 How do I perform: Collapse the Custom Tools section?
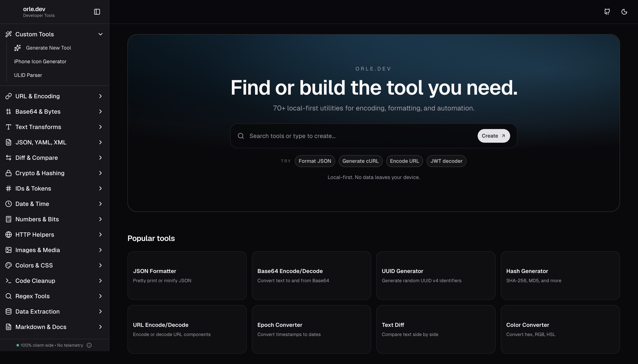100,34
